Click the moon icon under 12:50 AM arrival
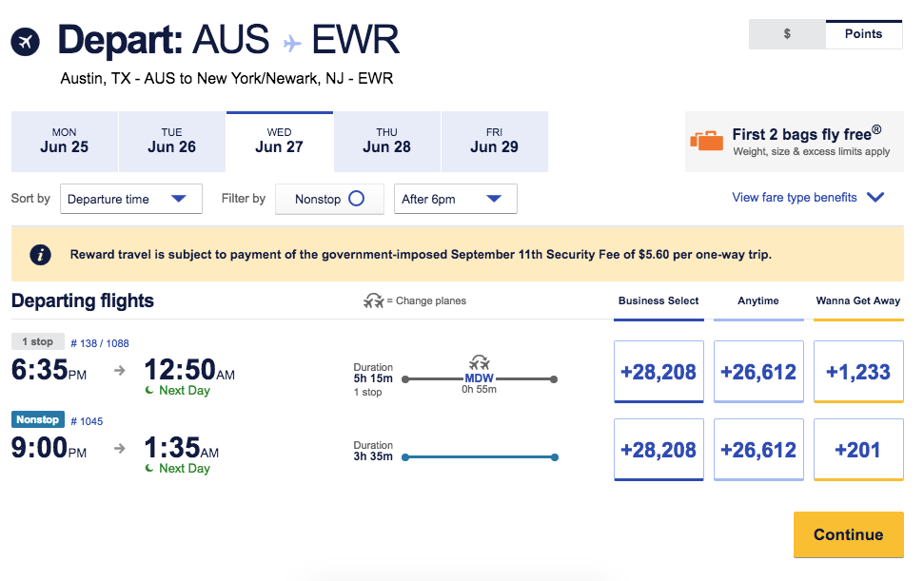The height and width of the screenshot is (581, 924). point(149,391)
